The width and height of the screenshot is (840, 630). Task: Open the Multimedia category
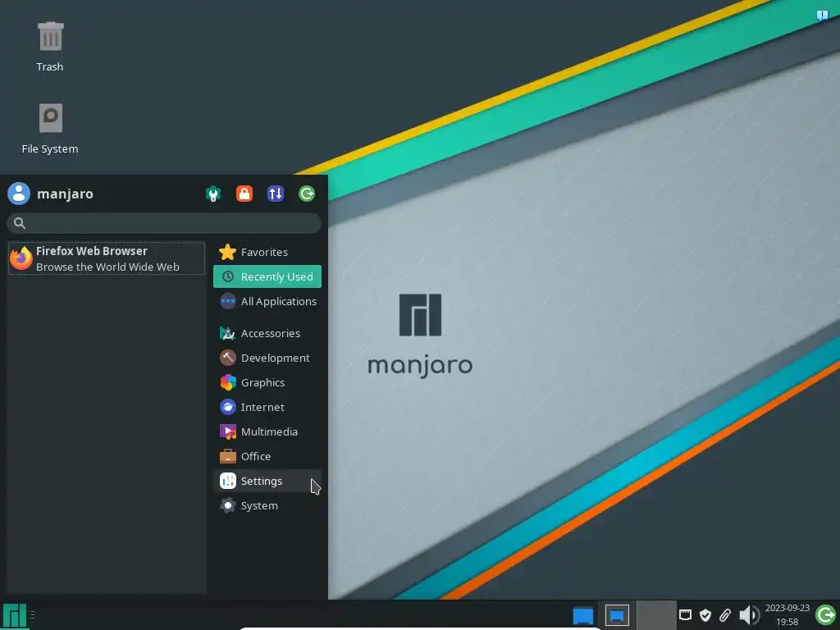[267, 431]
